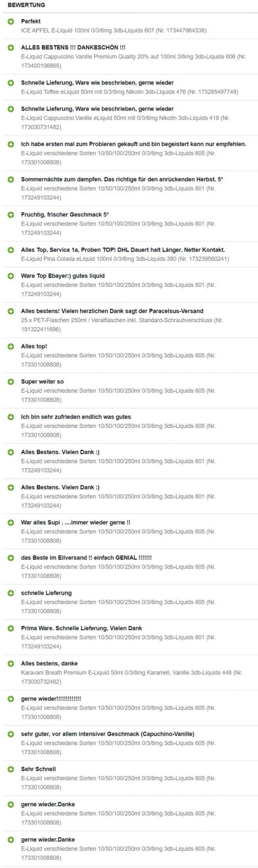Click the rating icon for "War alles Supi" review
The width and height of the screenshot is (258, 868).
(x=11, y=523)
